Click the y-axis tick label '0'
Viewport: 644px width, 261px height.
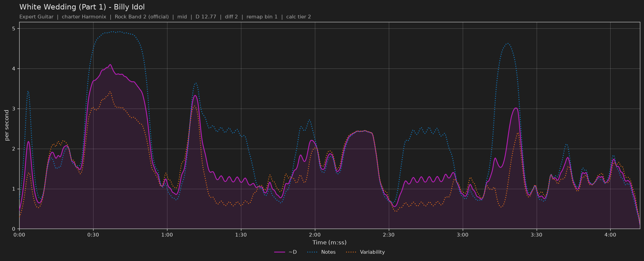click(x=14, y=229)
